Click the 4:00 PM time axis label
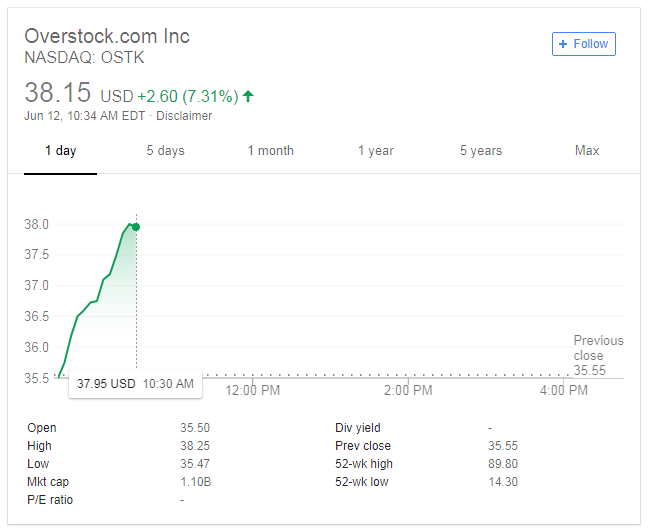This screenshot has height=532, width=648. click(564, 390)
